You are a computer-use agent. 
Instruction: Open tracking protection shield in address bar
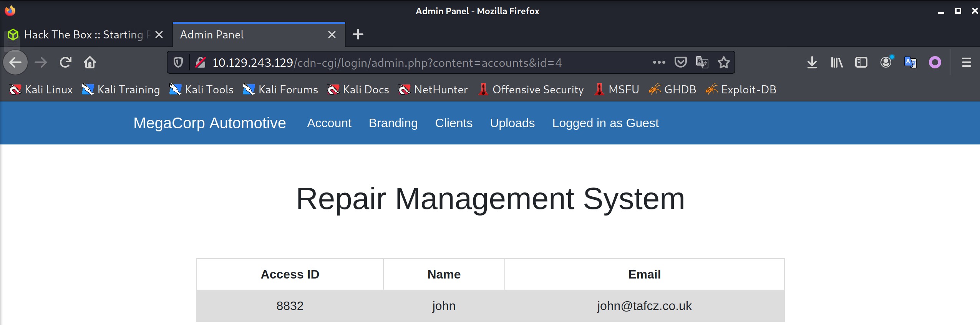pyautogui.click(x=178, y=62)
